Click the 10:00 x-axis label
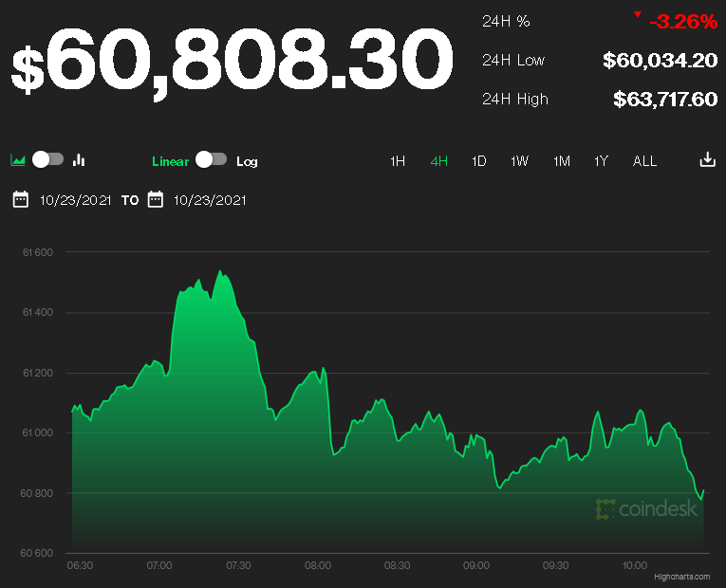 point(635,565)
